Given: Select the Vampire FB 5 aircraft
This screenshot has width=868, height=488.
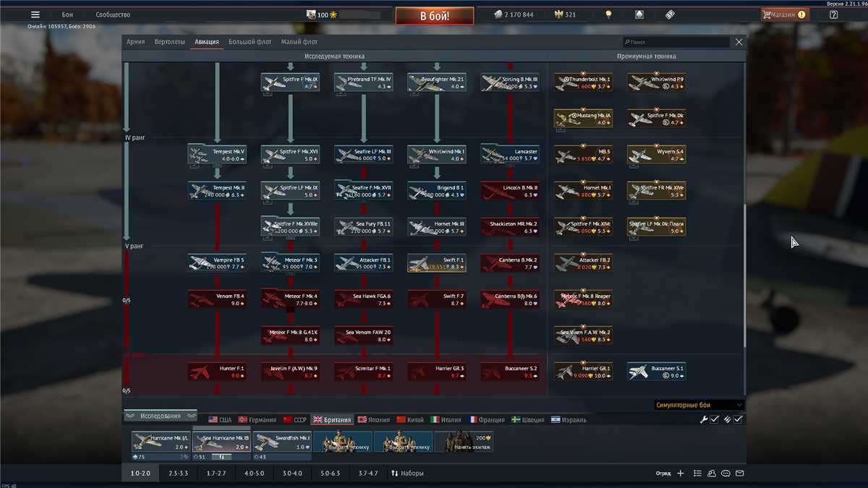Looking at the screenshot, I should 217,263.
